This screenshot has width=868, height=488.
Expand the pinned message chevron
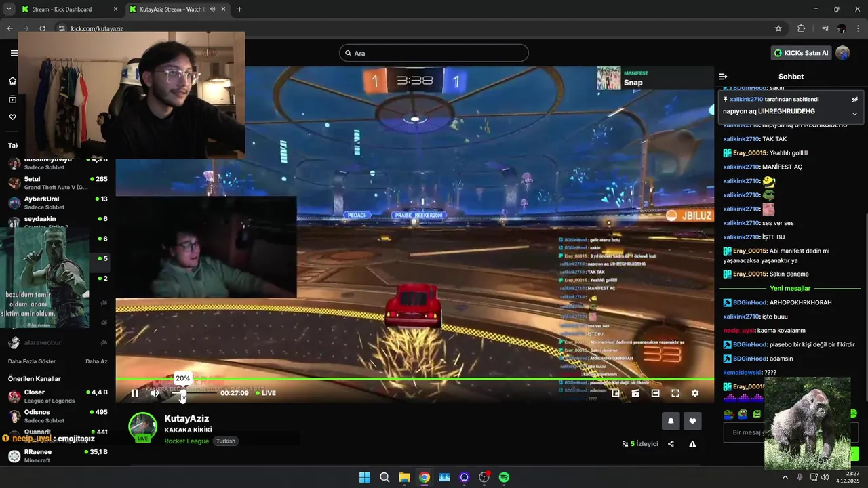(x=854, y=113)
